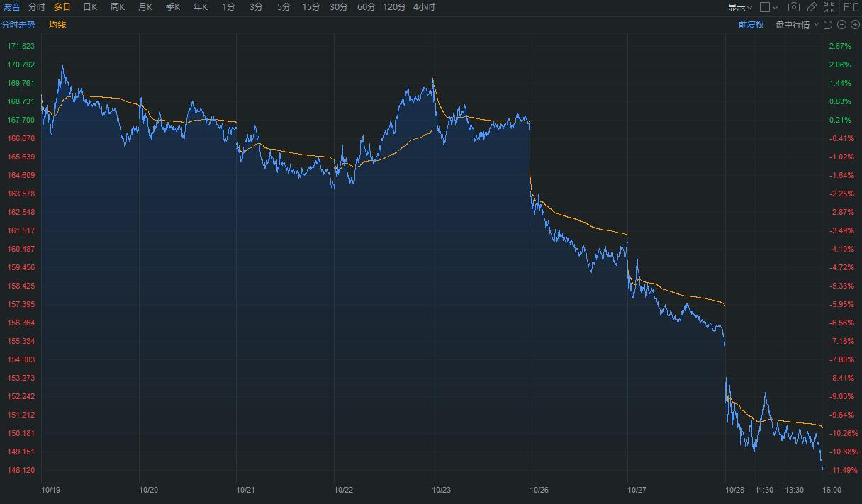Select the 120分 interval

pyautogui.click(x=395, y=7)
